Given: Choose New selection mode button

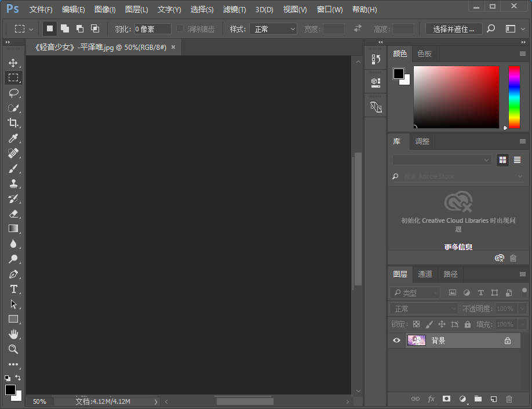Looking at the screenshot, I should coord(49,28).
